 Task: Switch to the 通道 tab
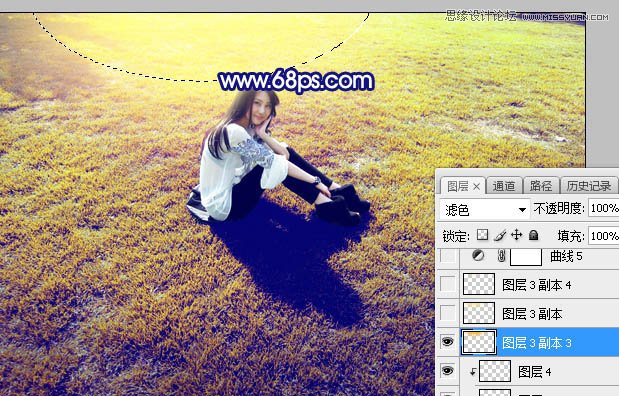504,186
